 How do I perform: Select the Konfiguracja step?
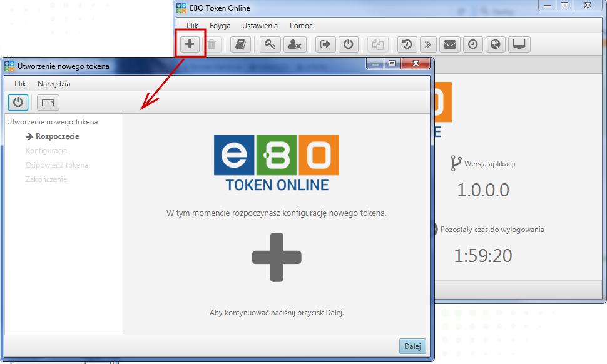point(46,151)
